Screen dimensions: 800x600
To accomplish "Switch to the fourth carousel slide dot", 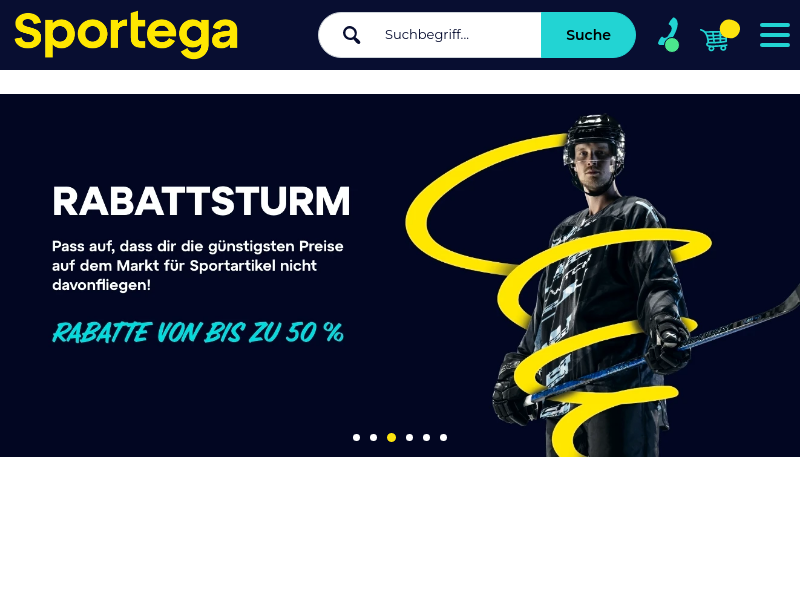I will click(x=409, y=437).
